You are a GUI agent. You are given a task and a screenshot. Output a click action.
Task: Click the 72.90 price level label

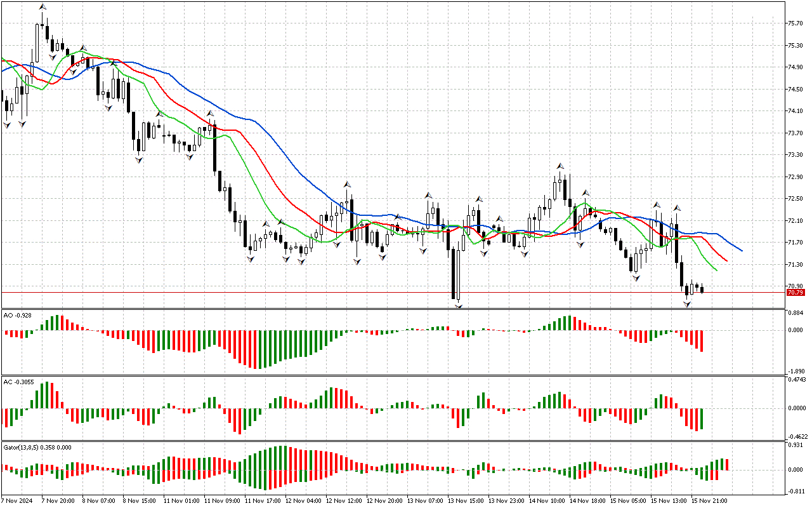(x=794, y=177)
